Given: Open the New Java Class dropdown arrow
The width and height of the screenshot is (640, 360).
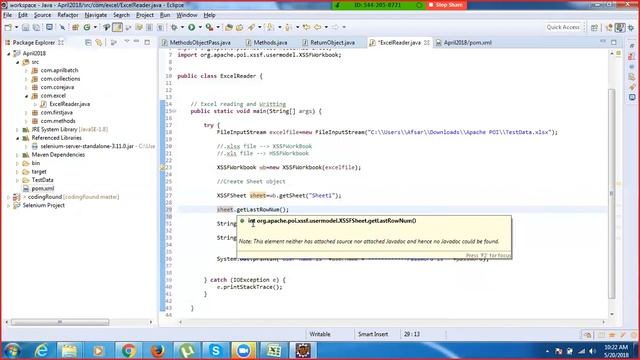Looking at the screenshot, I should (x=95, y=27).
